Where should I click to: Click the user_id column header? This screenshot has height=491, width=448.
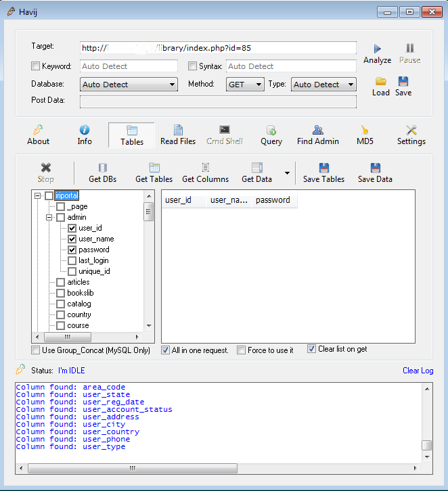point(184,200)
